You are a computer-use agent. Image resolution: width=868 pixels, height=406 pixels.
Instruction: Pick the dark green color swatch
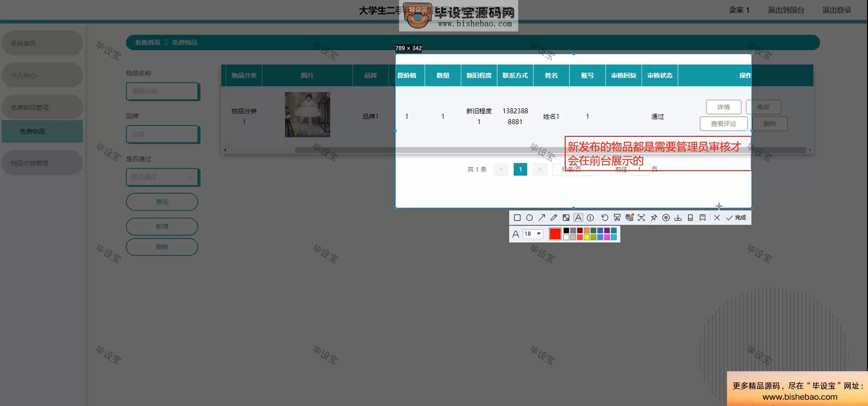click(593, 231)
